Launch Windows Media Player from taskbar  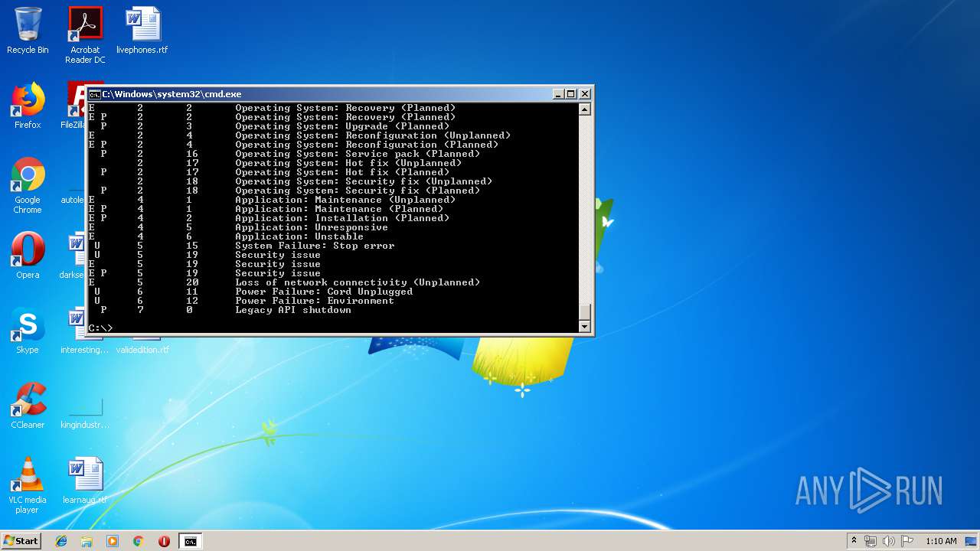(x=113, y=541)
